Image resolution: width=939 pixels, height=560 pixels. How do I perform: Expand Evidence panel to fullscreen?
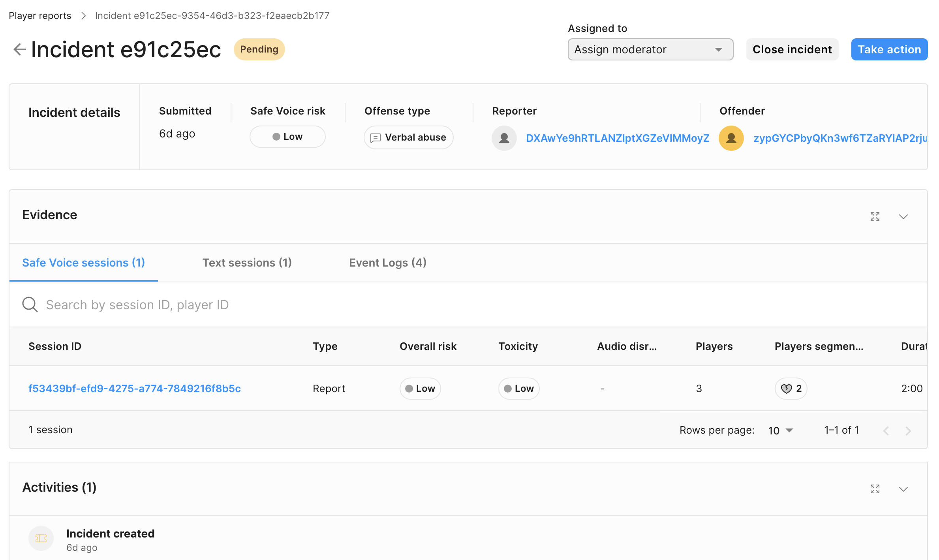(x=875, y=216)
